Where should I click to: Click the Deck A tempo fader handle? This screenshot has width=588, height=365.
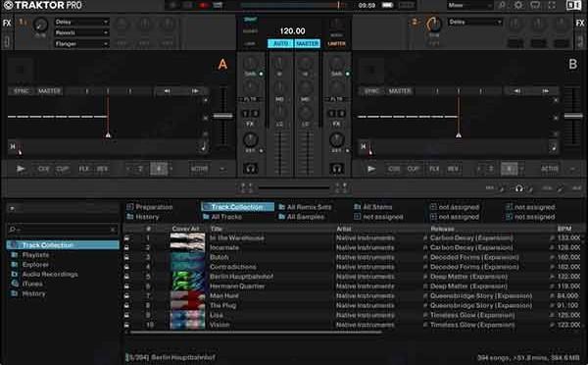coord(223,116)
